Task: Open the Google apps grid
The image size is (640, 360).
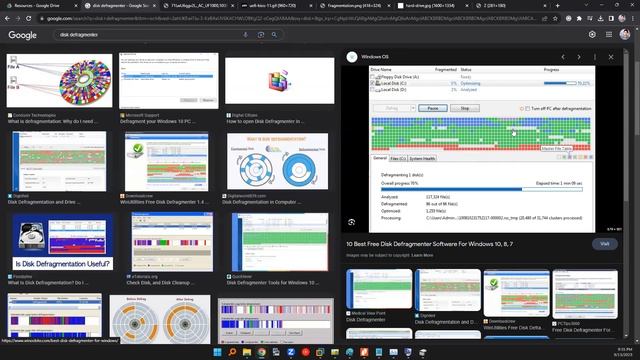Action: 609,35
